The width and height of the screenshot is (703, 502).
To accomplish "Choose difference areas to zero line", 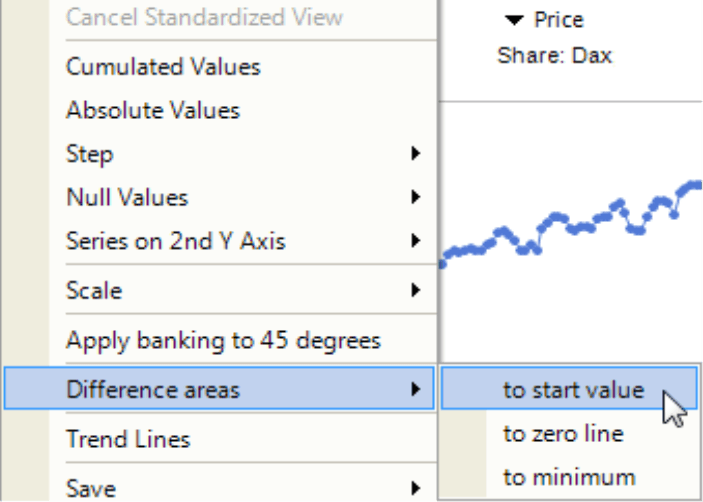I will click(x=569, y=433).
